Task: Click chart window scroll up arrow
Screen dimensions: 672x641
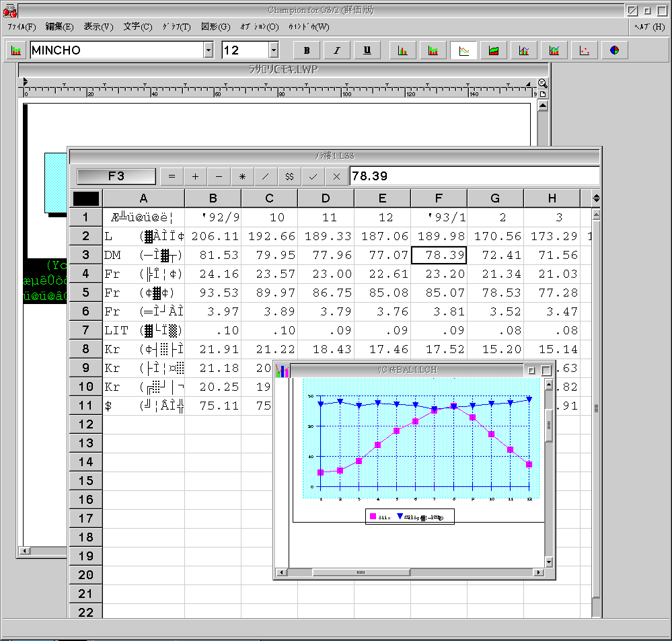Action: [549, 385]
